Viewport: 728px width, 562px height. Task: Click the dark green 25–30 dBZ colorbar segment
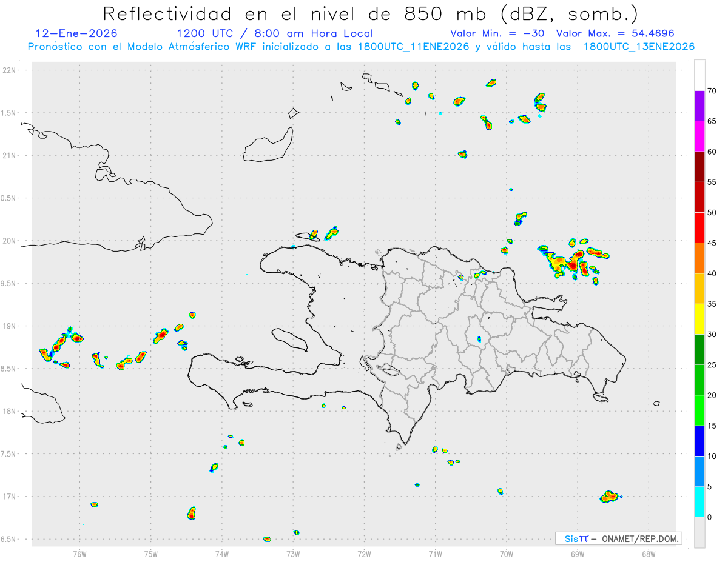coord(699,349)
